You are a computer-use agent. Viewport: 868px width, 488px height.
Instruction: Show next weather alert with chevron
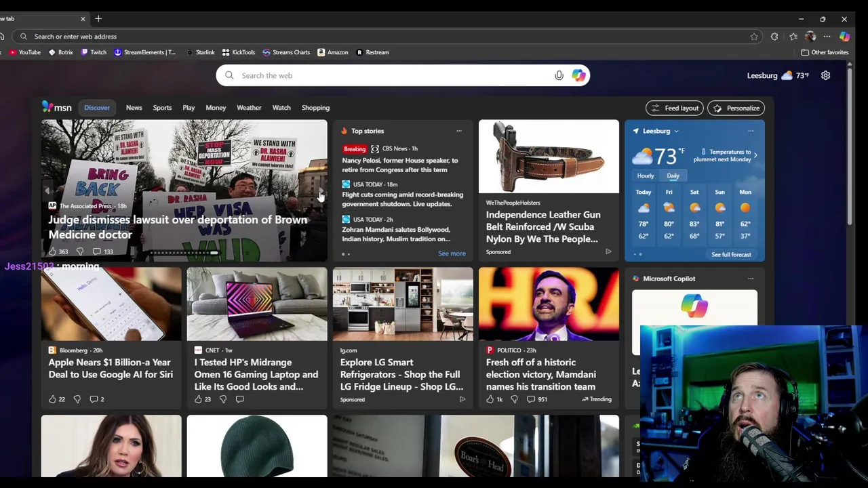pos(755,156)
